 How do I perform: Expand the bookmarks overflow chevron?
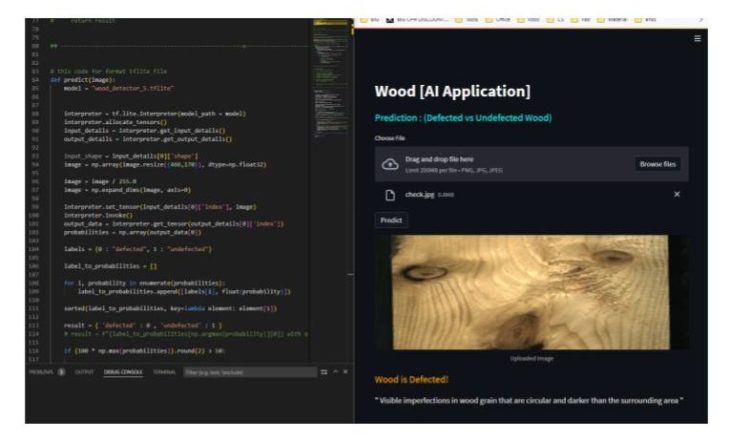[700, 18]
